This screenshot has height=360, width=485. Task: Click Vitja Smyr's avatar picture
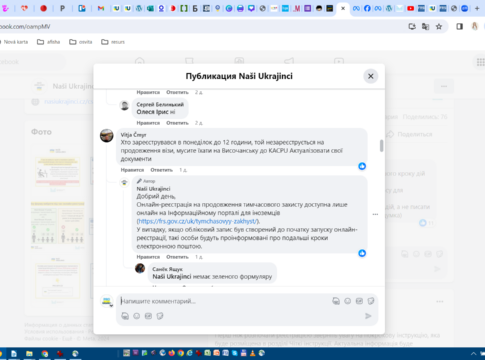(107, 136)
